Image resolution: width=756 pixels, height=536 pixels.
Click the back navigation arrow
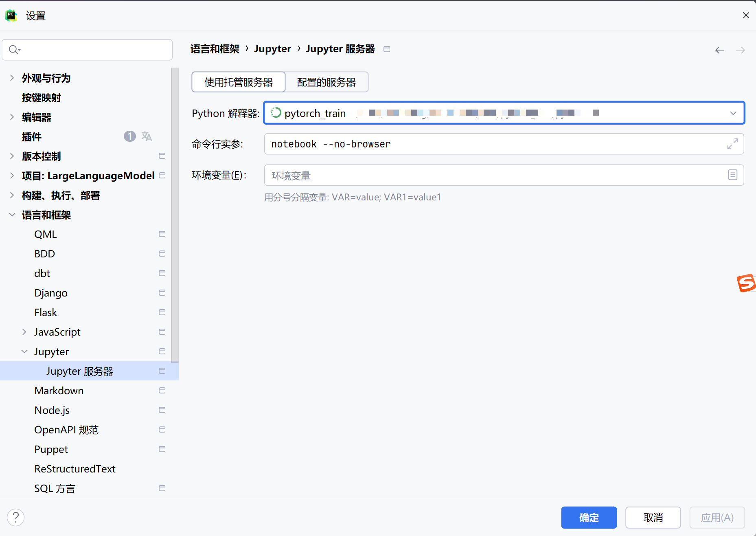coord(720,50)
